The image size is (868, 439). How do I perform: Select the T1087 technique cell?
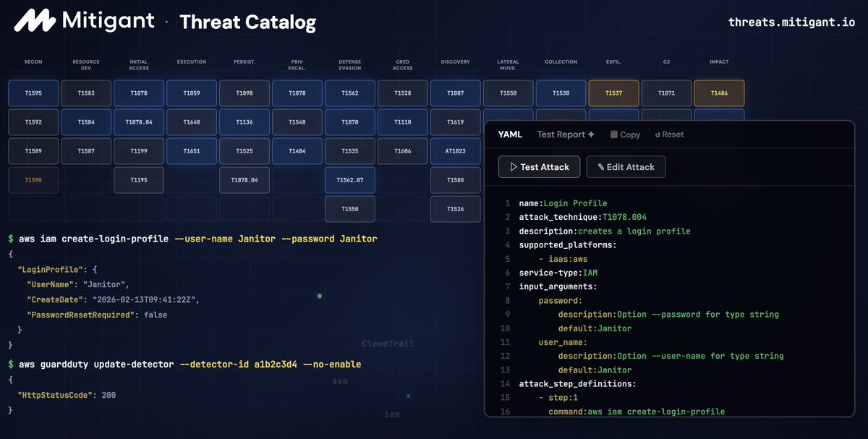(x=456, y=93)
